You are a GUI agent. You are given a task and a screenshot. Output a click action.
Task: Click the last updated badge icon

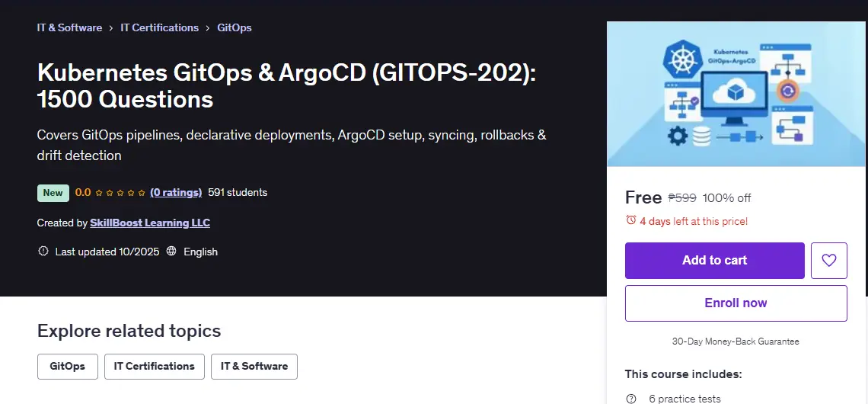point(43,251)
